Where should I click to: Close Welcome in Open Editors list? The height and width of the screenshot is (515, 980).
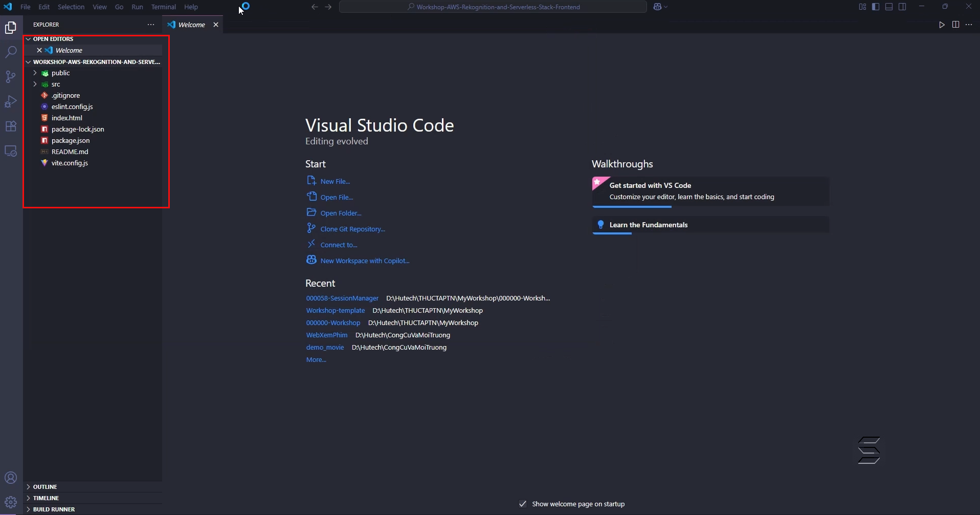[x=39, y=50]
